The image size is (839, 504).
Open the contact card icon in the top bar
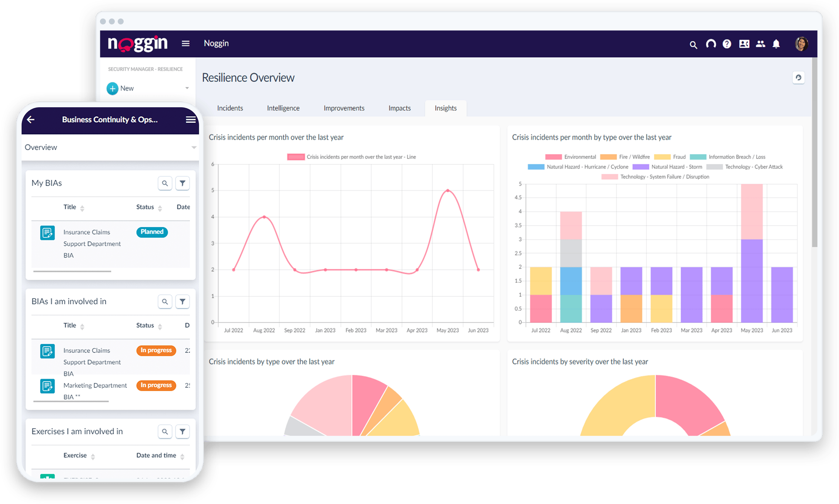744,44
